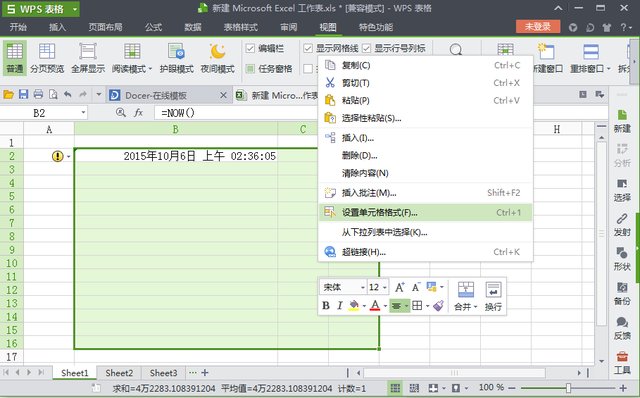Decrease font size in mini toolbar
This screenshot has width=640, height=398.
(x=416, y=287)
